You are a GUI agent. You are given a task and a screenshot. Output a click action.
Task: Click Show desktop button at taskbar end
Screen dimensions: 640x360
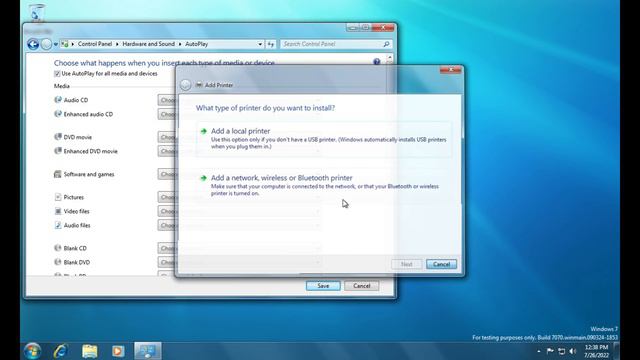(x=617, y=351)
